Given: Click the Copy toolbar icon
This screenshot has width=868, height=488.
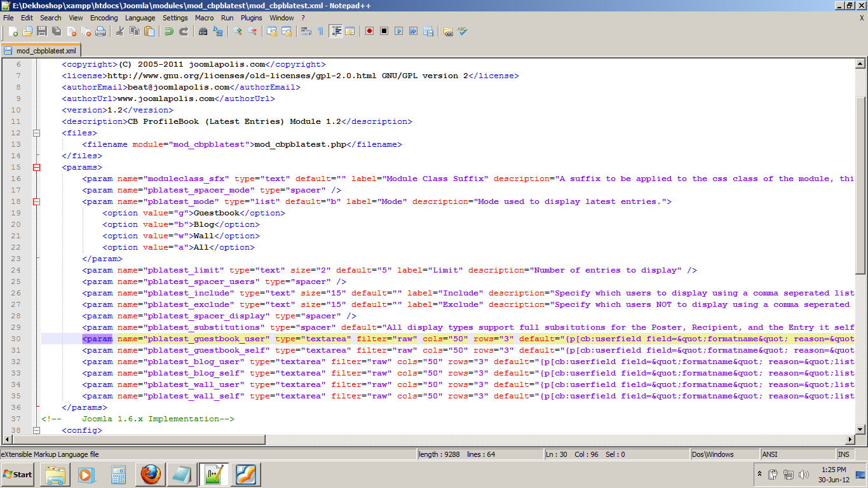Looking at the screenshot, I should coord(135,31).
